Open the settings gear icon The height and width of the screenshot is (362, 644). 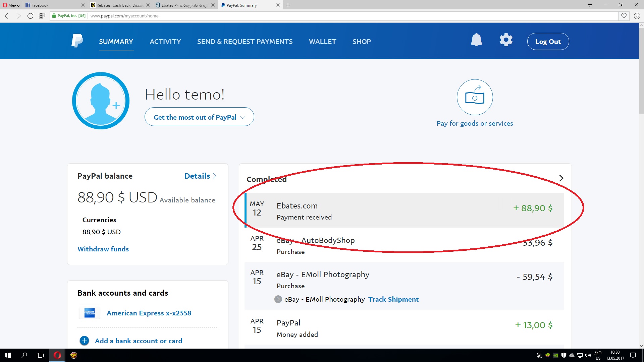point(506,40)
